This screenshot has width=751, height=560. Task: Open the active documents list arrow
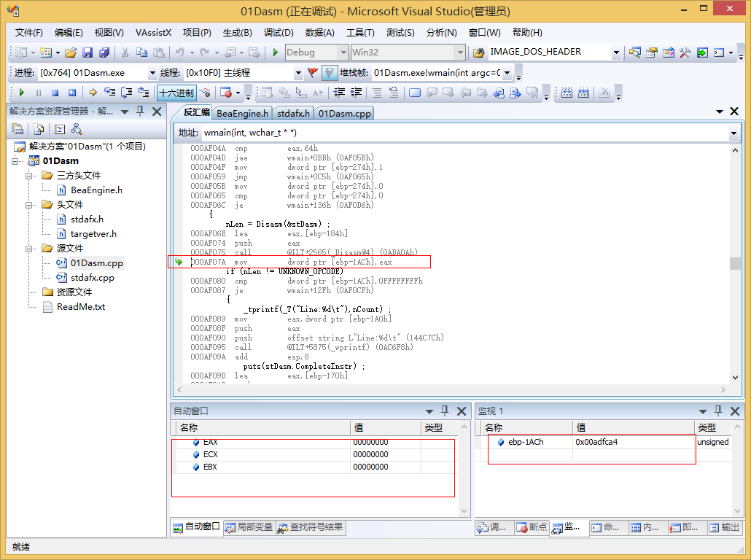(x=719, y=112)
